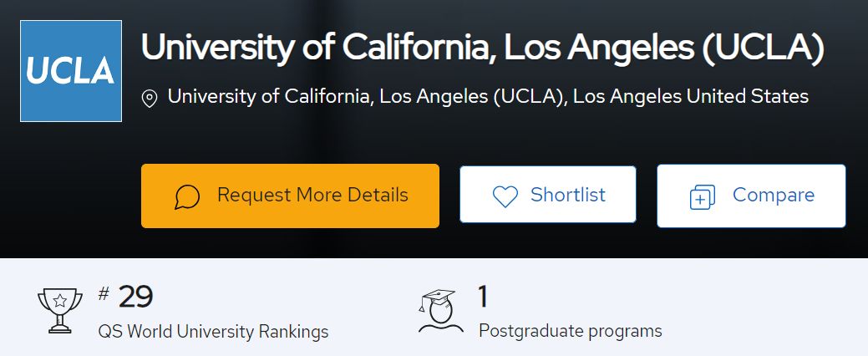Image resolution: width=868 pixels, height=356 pixels.
Task: Open the University of California, Los Angeles heading
Action: [483, 48]
